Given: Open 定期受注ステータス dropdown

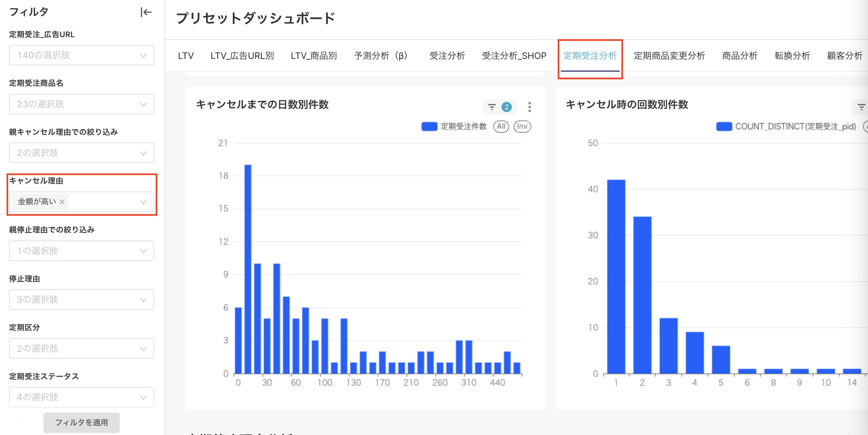Looking at the screenshot, I should tap(82, 397).
